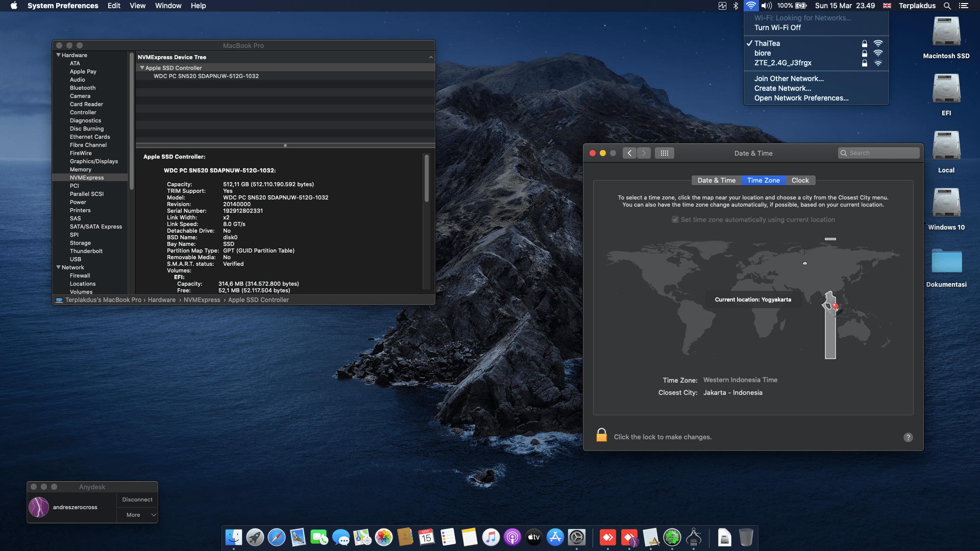
Task: Open Apple TV from the Dock
Action: tap(534, 537)
